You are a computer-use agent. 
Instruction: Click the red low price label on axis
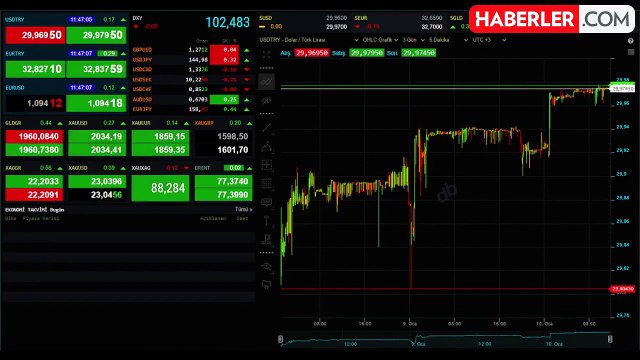[x=622, y=289]
